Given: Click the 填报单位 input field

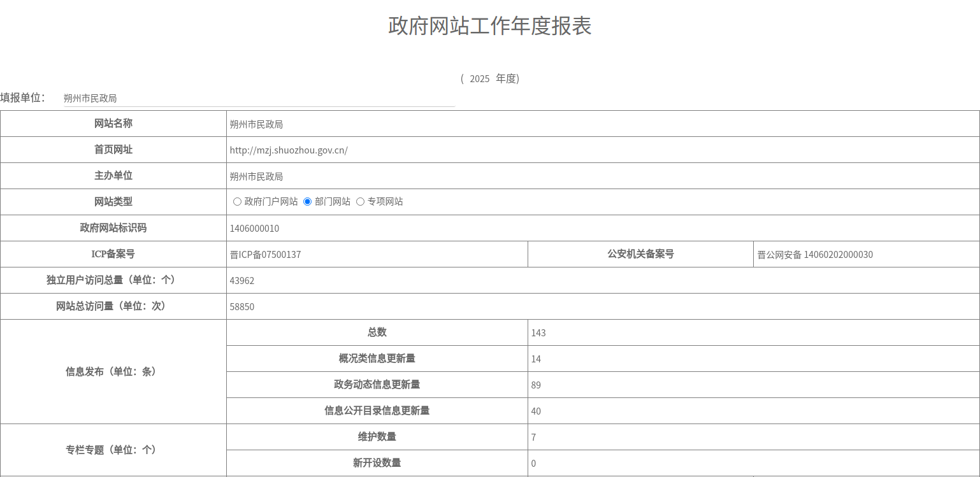Looking at the screenshot, I should point(259,98).
